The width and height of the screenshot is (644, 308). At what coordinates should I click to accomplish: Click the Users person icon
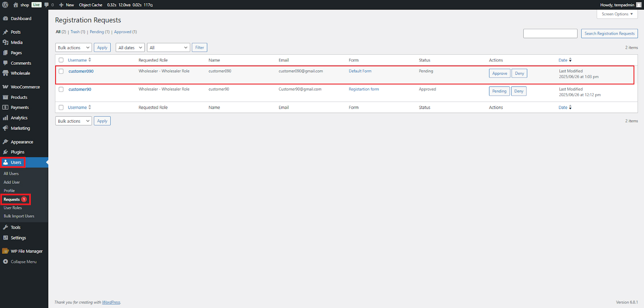(6, 162)
